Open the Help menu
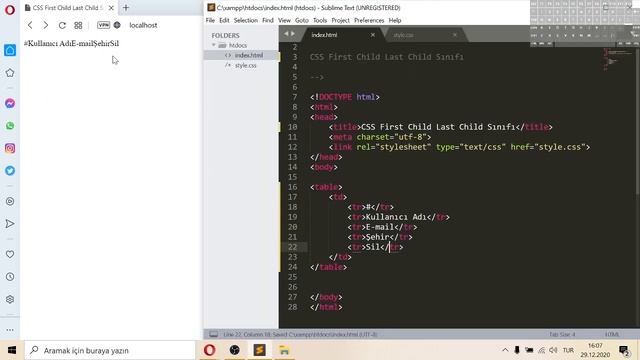The height and width of the screenshot is (360, 640). pos(395,20)
